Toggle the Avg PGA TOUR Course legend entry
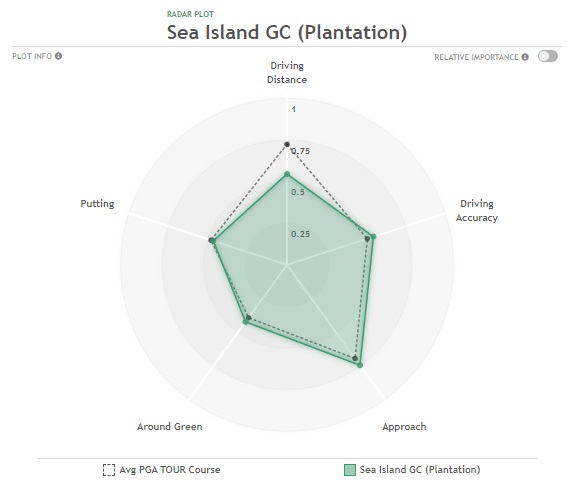Image resolution: width=587 pixels, height=494 pixels. (x=161, y=470)
